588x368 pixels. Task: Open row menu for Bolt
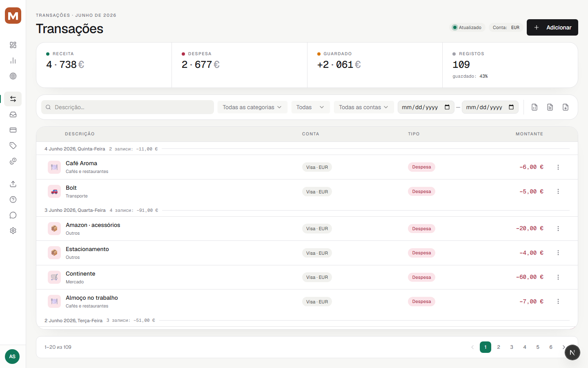coord(558,191)
